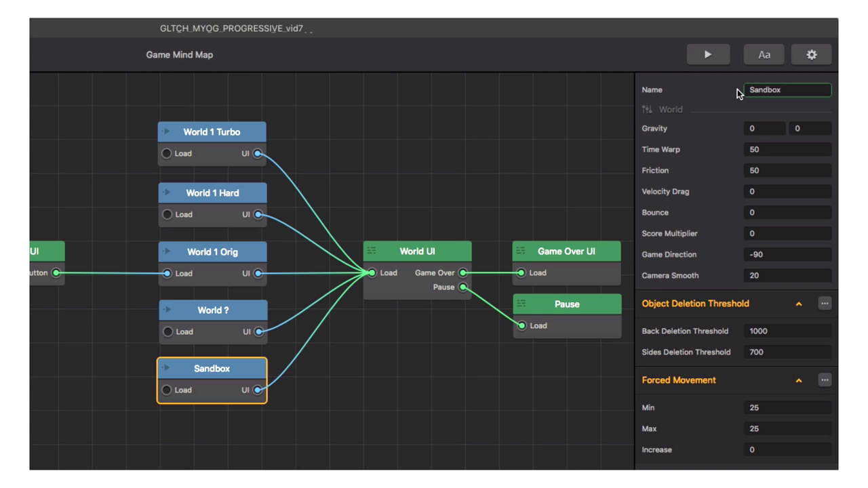This screenshot has height=488, width=868.
Task: Collapse the Object Deletion Threshold section
Action: pos(799,304)
